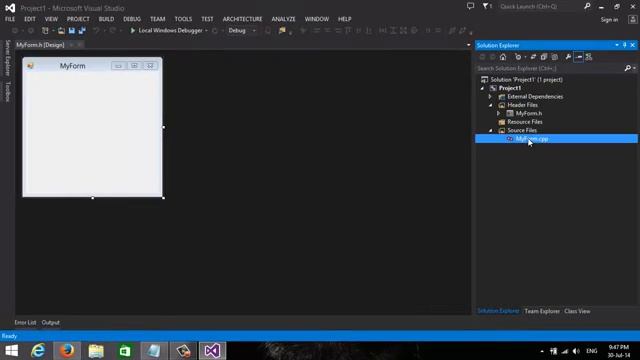Click the Redo toolbar icon

tap(113, 31)
